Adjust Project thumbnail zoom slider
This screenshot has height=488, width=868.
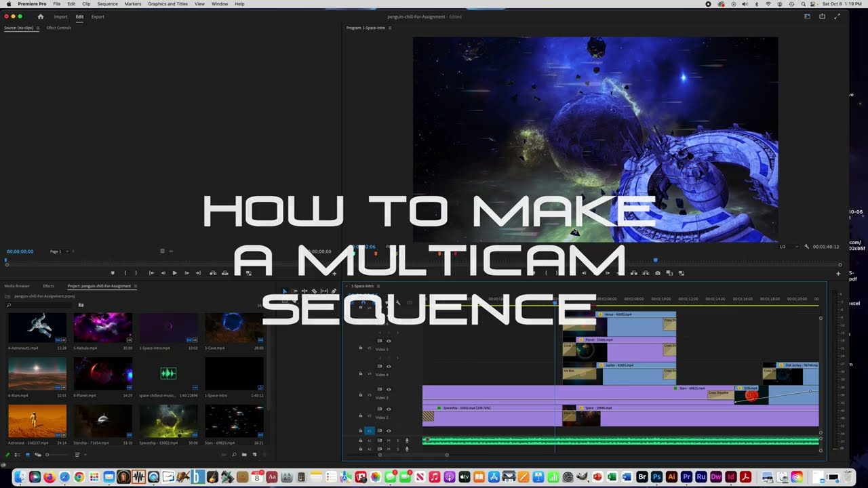pos(47,454)
